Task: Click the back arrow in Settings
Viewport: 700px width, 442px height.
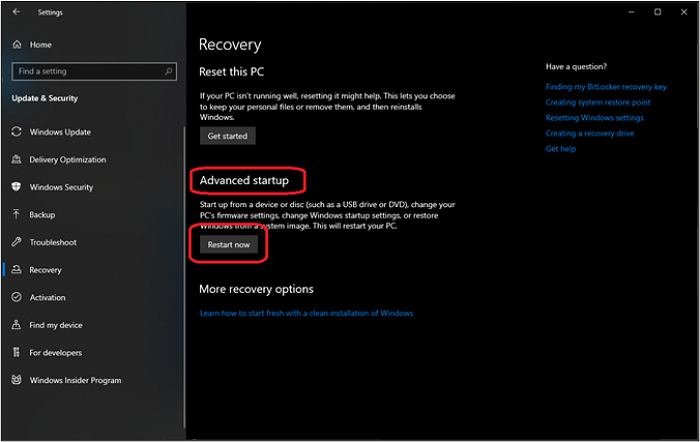Action: (x=17, y=12)
